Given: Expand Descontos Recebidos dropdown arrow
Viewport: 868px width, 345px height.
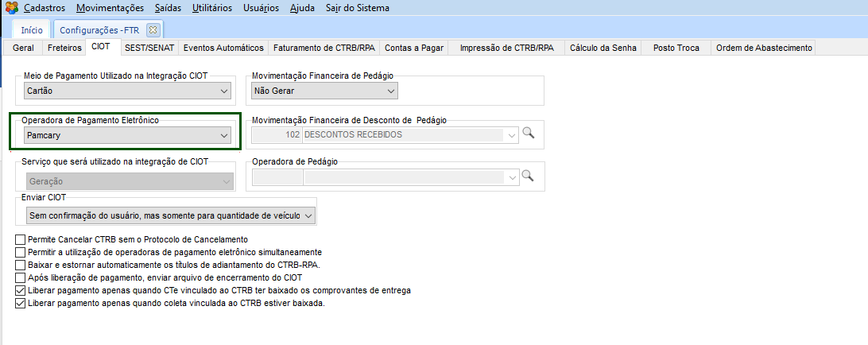Looking at the screenshot, I should 511,134.
